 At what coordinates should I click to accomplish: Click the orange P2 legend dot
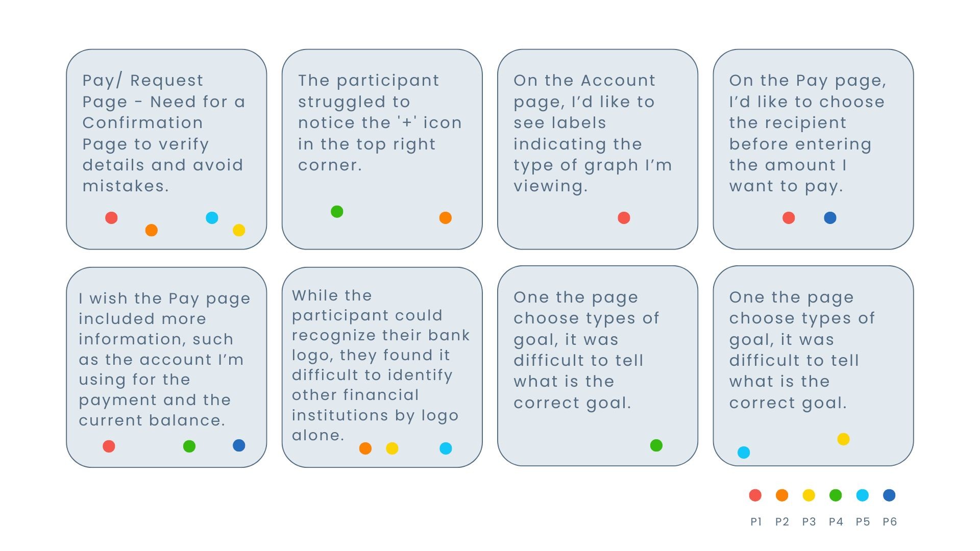pos(782,495)
